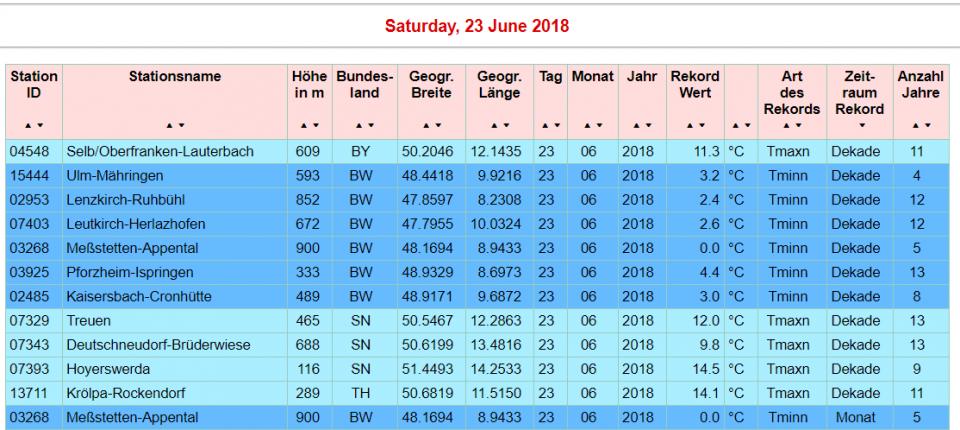960x430 pixels.
Task: Click the Monat value in Zeitraum column
Action: 856,417
